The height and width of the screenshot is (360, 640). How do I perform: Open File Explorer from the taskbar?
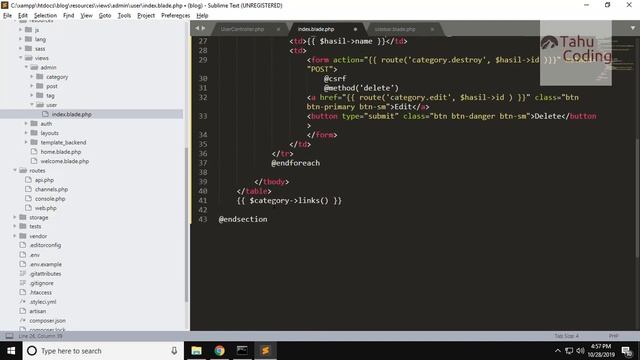197,351
